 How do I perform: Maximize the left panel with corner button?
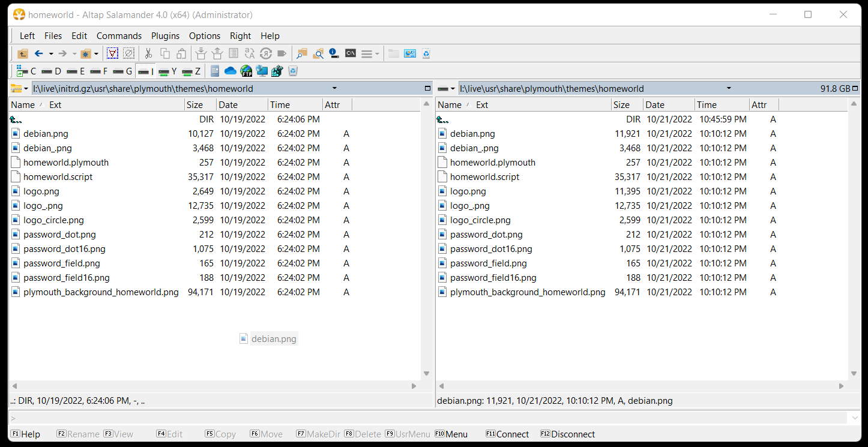click(427, 88)
